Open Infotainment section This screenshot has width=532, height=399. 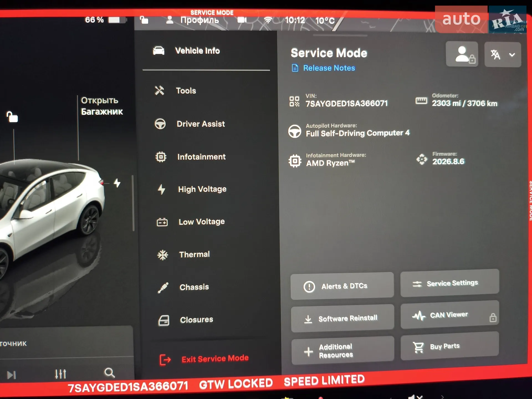point(201,157)
